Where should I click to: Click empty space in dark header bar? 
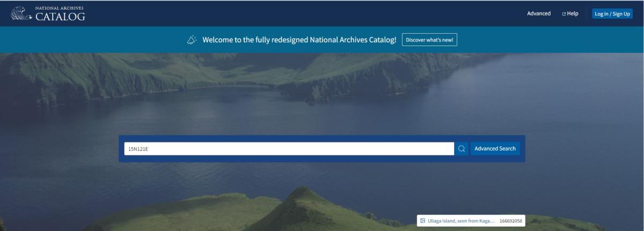coord(322,13)
